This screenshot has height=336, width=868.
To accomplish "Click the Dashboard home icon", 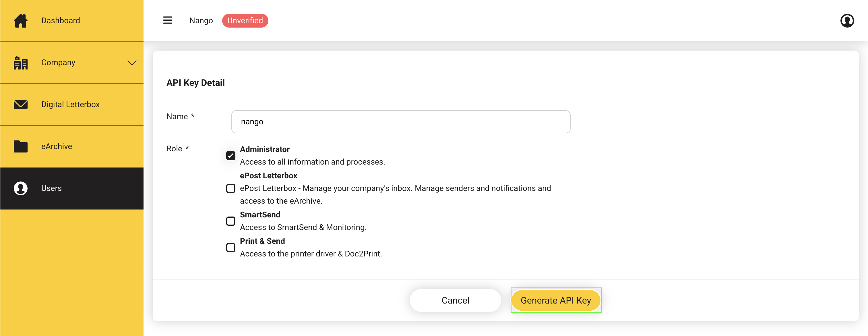I will coord(21,21).
